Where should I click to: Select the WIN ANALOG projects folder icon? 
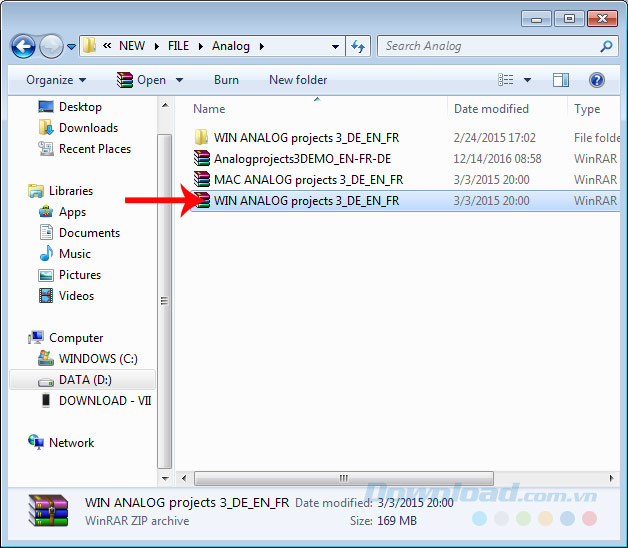(201, 138)
